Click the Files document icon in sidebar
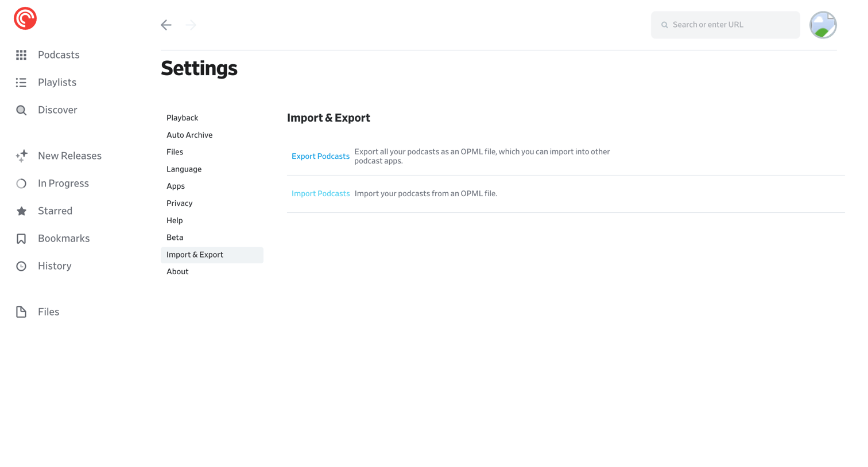 (21, 312)
